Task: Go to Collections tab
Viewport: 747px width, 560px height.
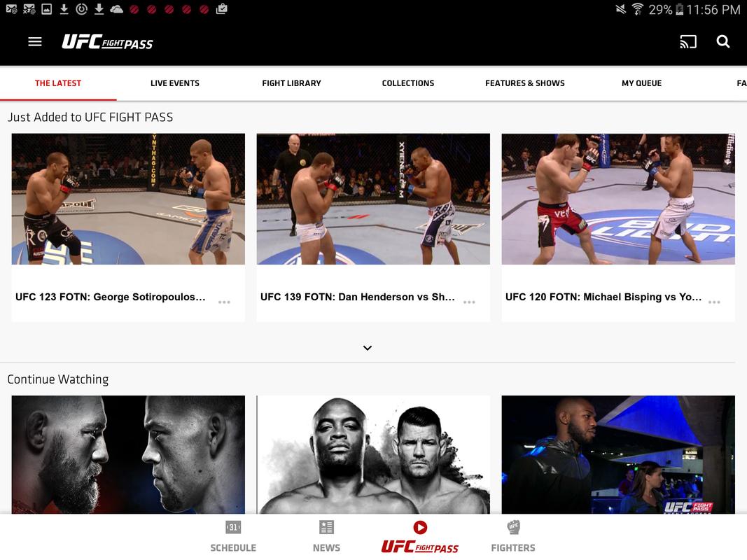Action: [x=408, y=83]
